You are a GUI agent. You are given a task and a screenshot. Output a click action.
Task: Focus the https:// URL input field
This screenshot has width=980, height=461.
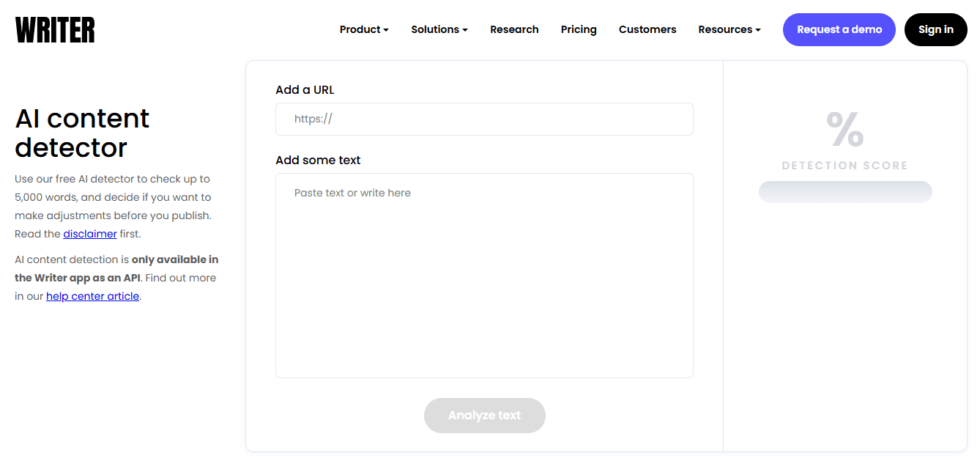484,119
